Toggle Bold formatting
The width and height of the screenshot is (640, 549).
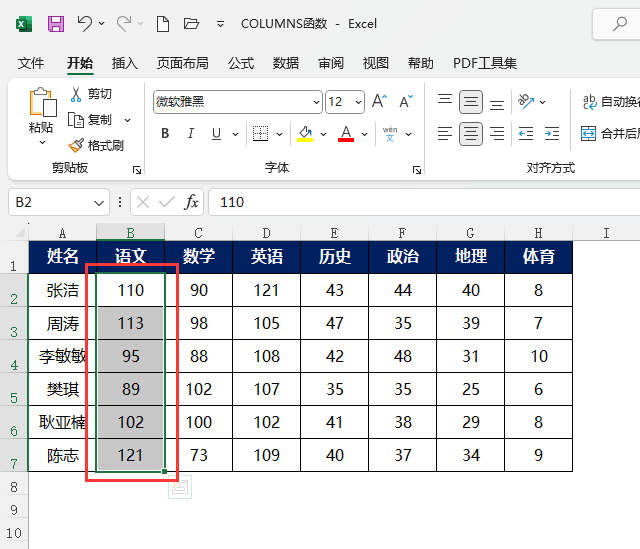point(165,133)
